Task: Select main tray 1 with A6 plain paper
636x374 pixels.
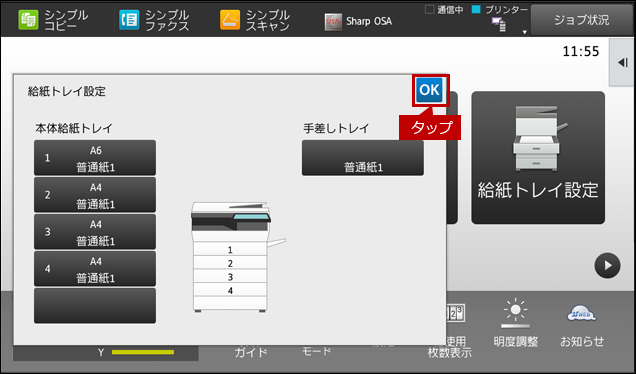Action: (x=95, y=158)
